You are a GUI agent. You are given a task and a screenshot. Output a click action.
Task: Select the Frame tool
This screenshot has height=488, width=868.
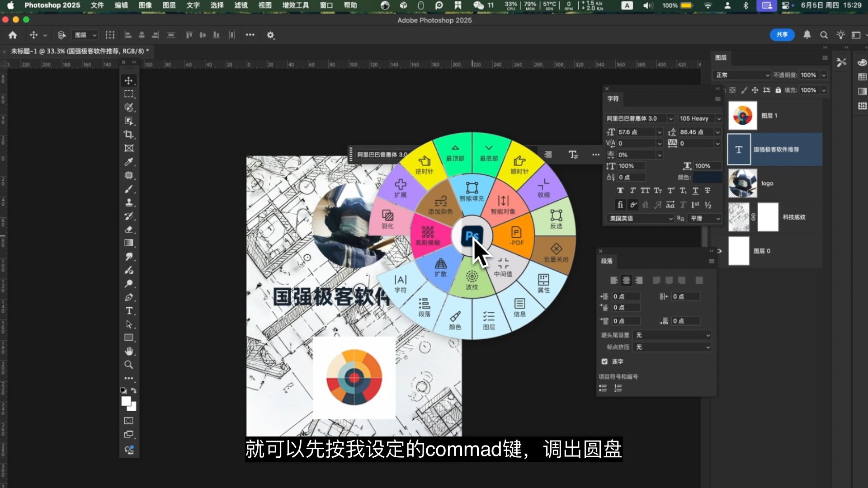tap(129, 148)
